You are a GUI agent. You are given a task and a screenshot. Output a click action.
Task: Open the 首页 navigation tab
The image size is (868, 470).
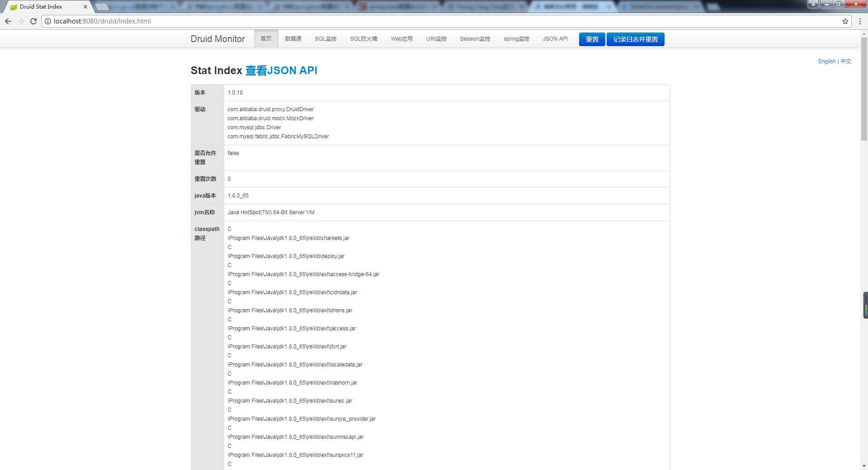click(x=266, y=39)
